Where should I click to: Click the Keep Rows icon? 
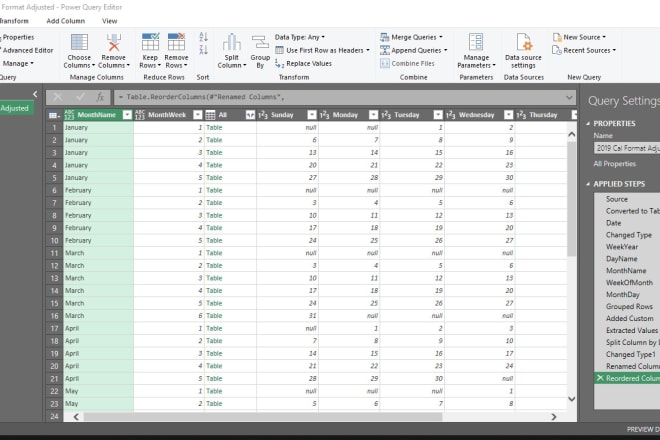(x=150, y=42)
